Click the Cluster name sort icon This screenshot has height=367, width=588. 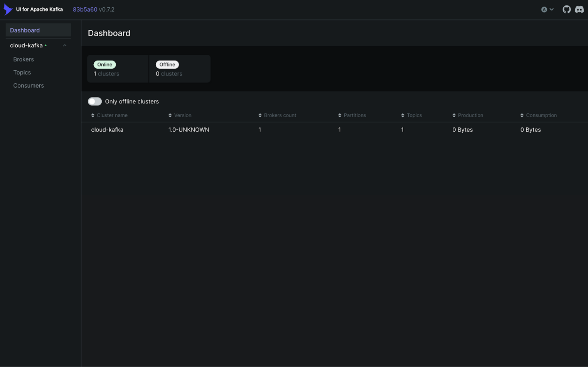coord(93,115)
